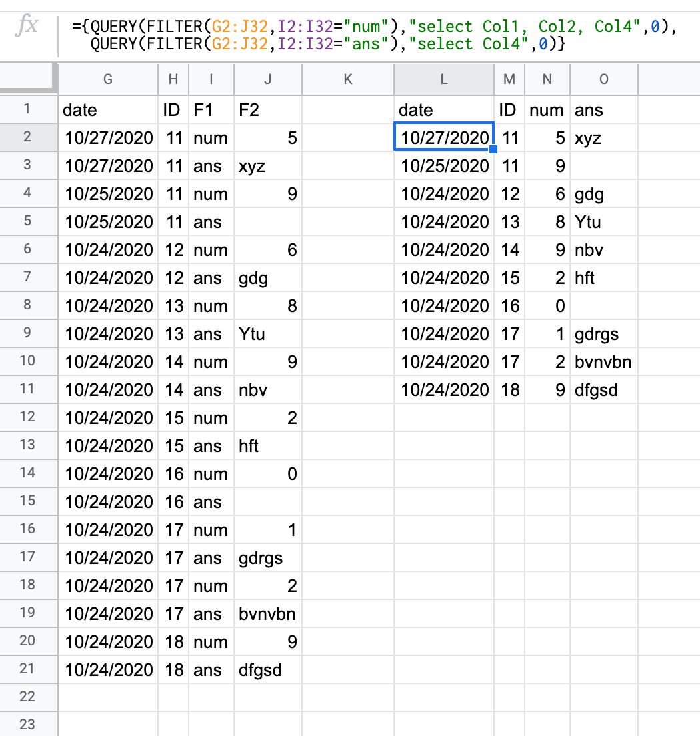700x736 pixels.
Task: Click cell H6 with ID 12
Action: tap(173, 249)
